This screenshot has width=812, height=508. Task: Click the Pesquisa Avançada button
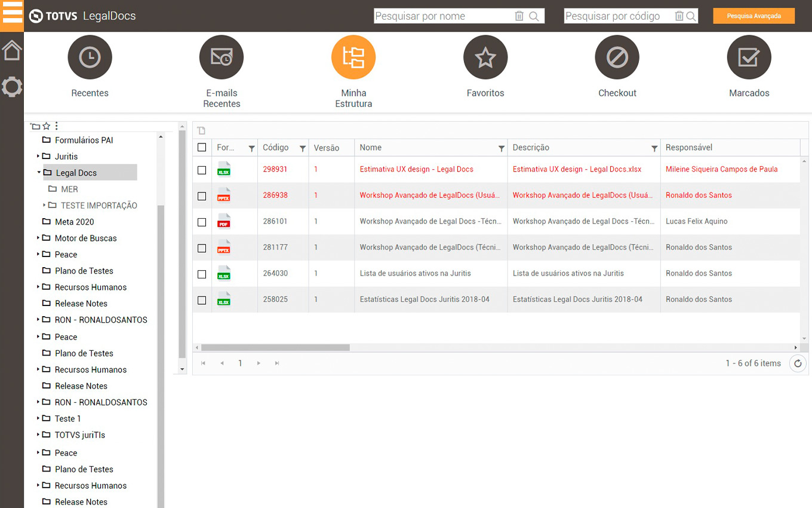tap(753, 16)
